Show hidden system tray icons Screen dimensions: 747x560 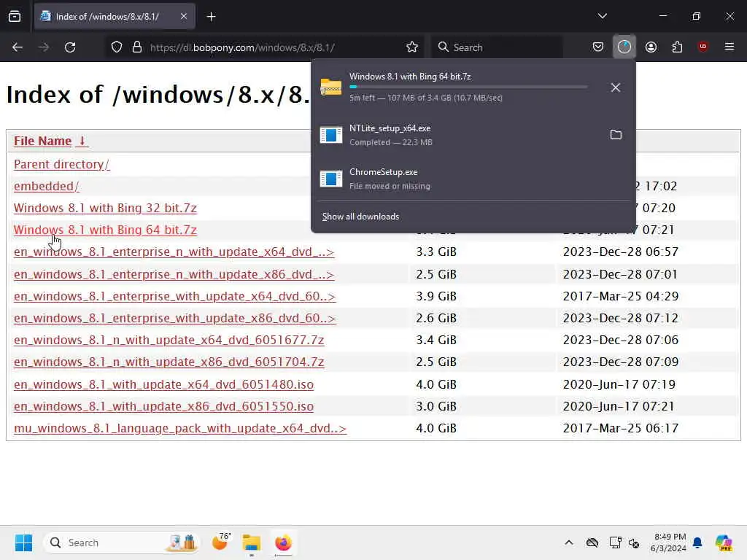(569, 542)
